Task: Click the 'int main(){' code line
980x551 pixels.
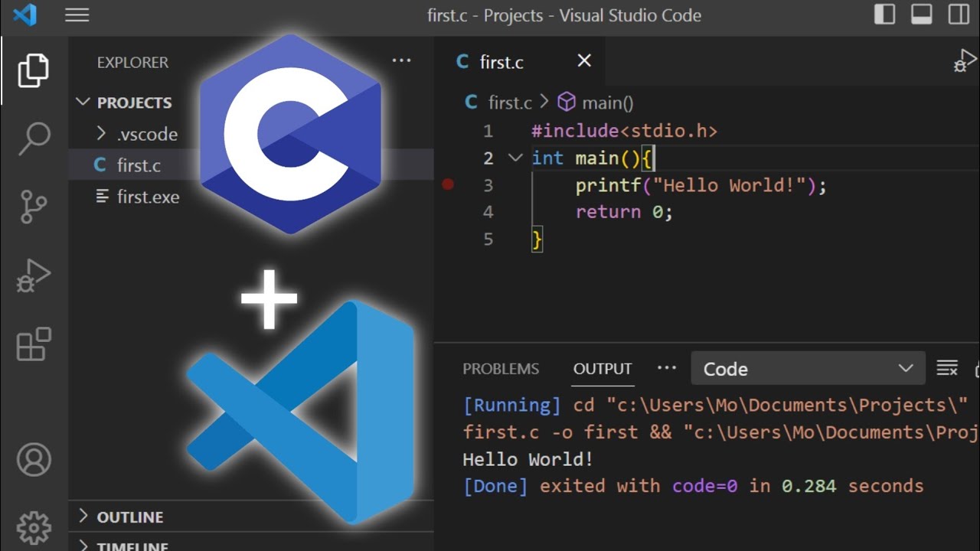Action: [593, 158]
